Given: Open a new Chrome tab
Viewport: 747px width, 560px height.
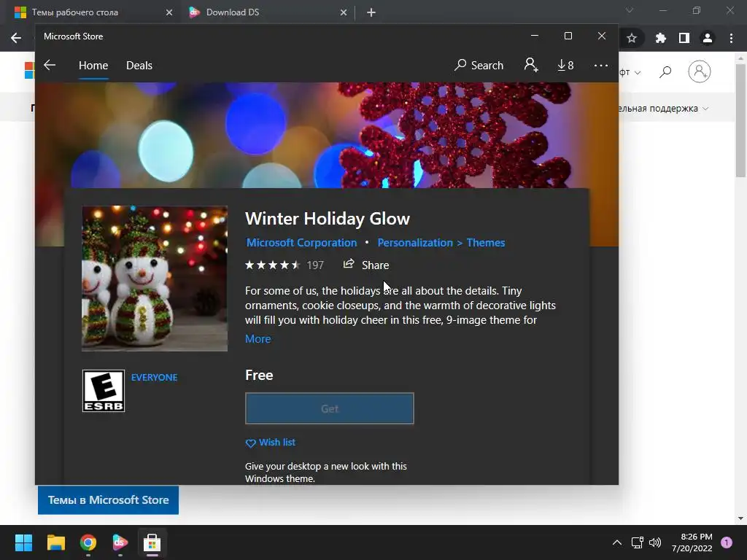Looking at the screenshot, I should click(371, 12).
